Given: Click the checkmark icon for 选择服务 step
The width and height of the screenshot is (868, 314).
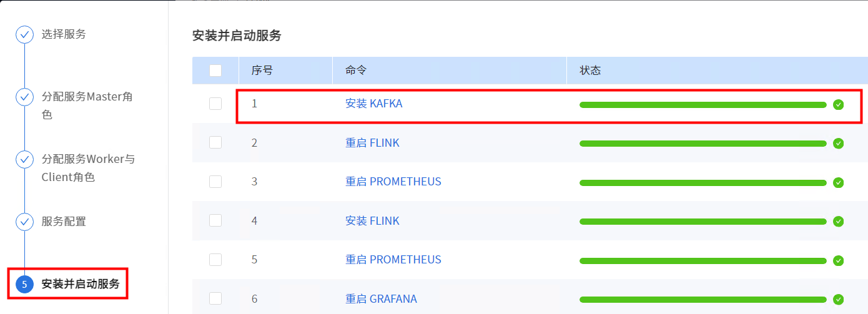Looking at the screenshot, I should pyautogui.click(x=24, y=35).
